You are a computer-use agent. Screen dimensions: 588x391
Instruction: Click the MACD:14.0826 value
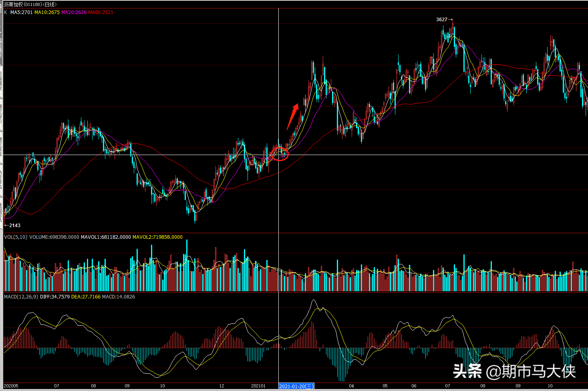coord(119,297)
